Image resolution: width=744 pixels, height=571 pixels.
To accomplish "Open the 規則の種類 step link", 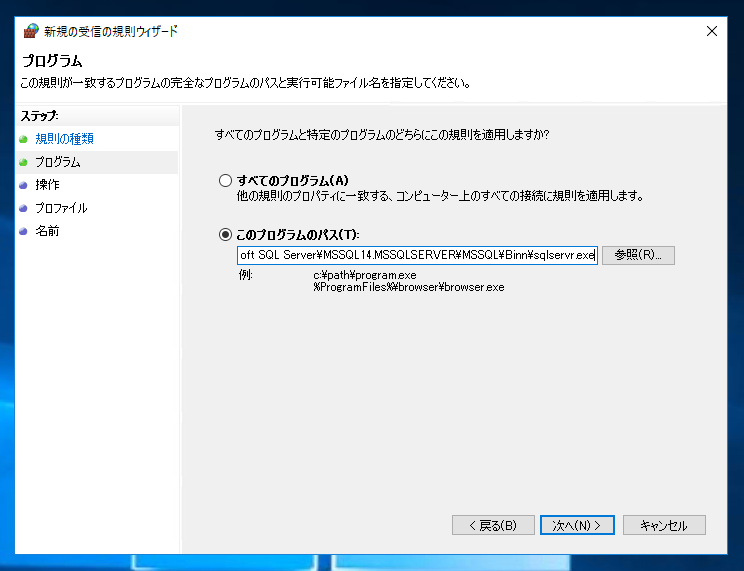I will pyautogui.click(x=65, y=139).
